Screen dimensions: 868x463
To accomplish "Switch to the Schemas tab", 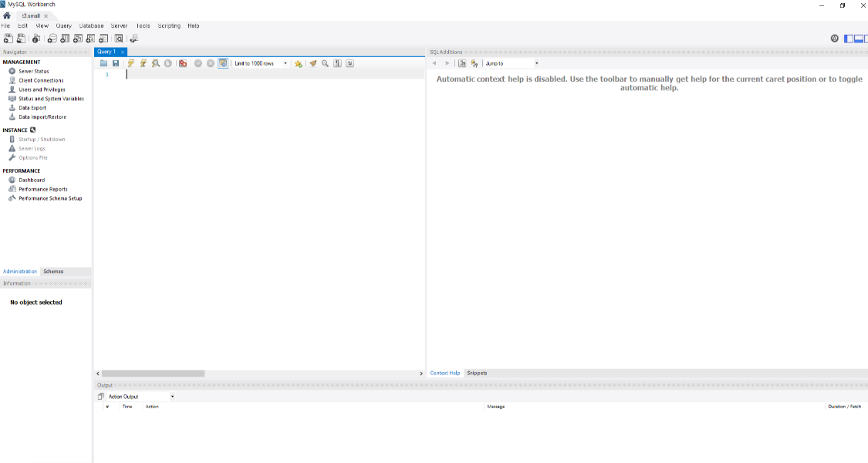I will click(54, 272).
